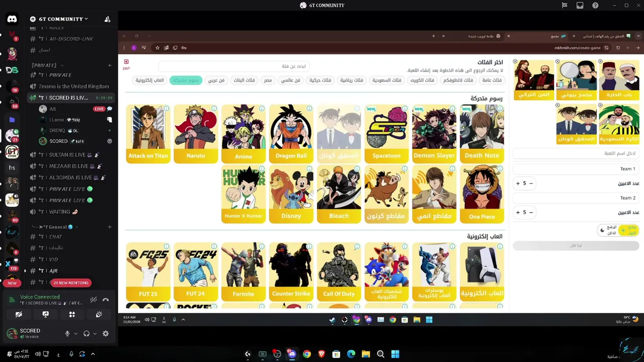Show info icon on Spacetoon card
This screenshot has width=644, height=362.
click(405, 109)
